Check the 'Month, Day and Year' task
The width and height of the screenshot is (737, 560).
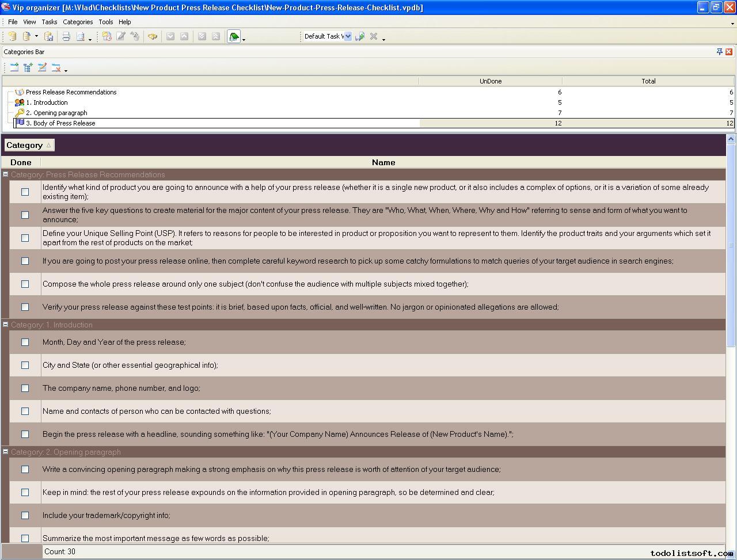point(25,342)
